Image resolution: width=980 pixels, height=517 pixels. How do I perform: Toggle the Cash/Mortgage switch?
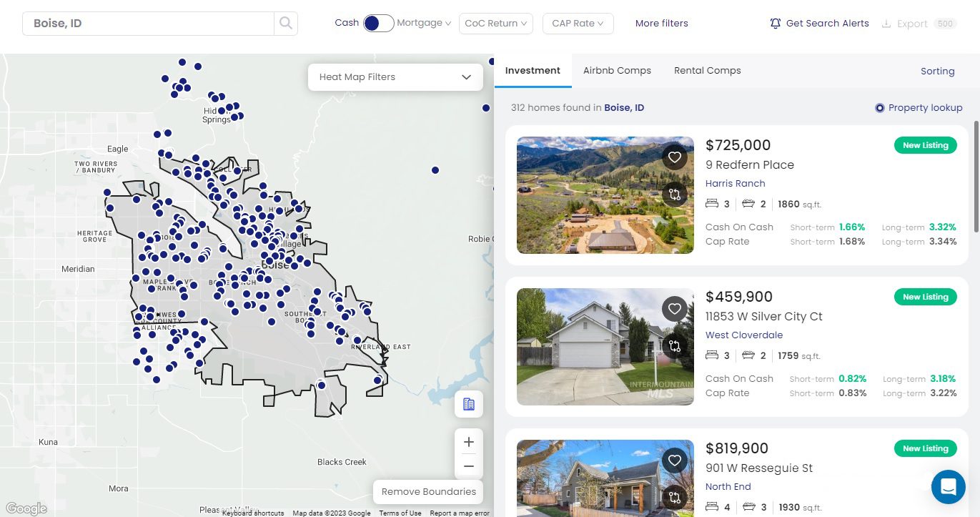[378, 23]
